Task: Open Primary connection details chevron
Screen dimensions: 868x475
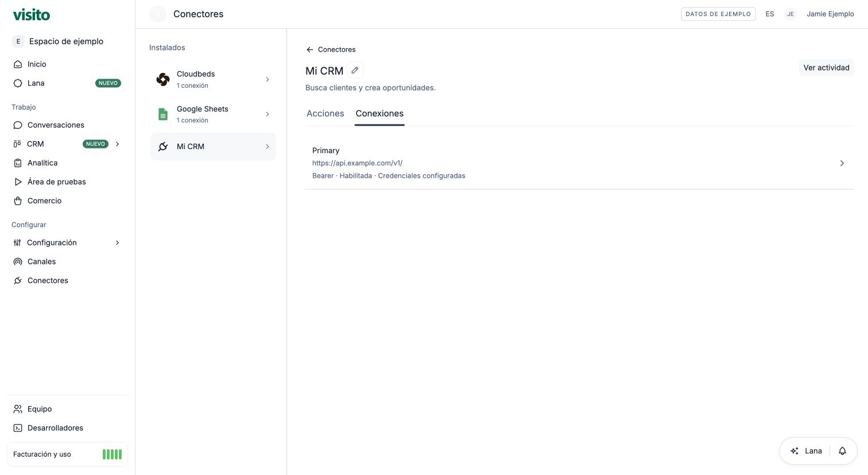Action: click(842, 163)
